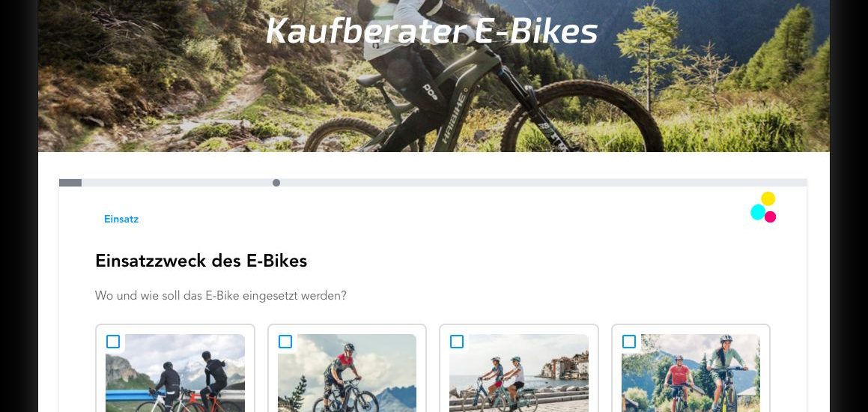Select the checkbox on the seaside riders card
Screen dimensions: 868x412
click(457, 342)
